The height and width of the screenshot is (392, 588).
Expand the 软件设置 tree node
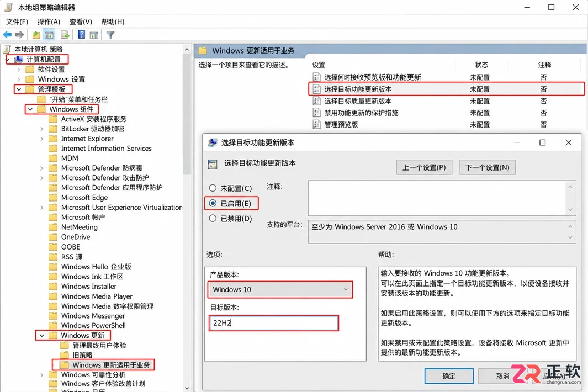tap(19, 70)
